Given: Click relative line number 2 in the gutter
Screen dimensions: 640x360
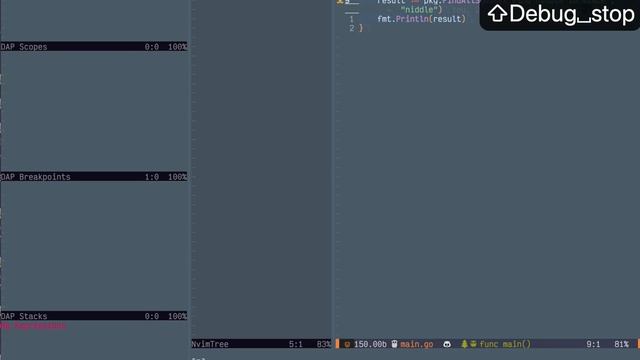Looking at the screenshot, I should click(351, 28).
